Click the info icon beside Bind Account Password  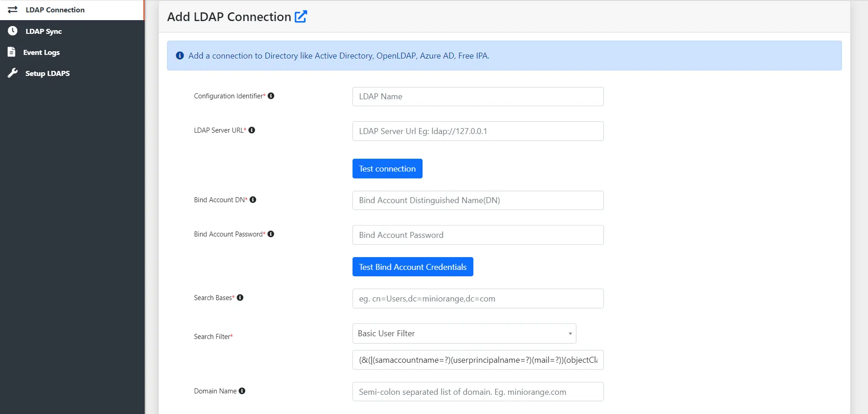click(271, 234)
